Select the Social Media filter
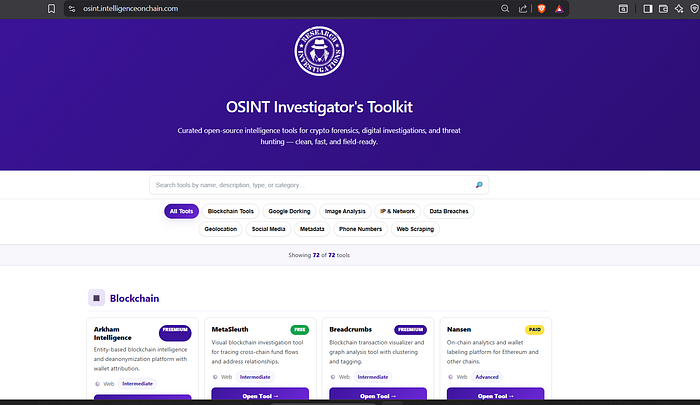The width and height of the screenshot is (700, 405). [x=268, y=229]
